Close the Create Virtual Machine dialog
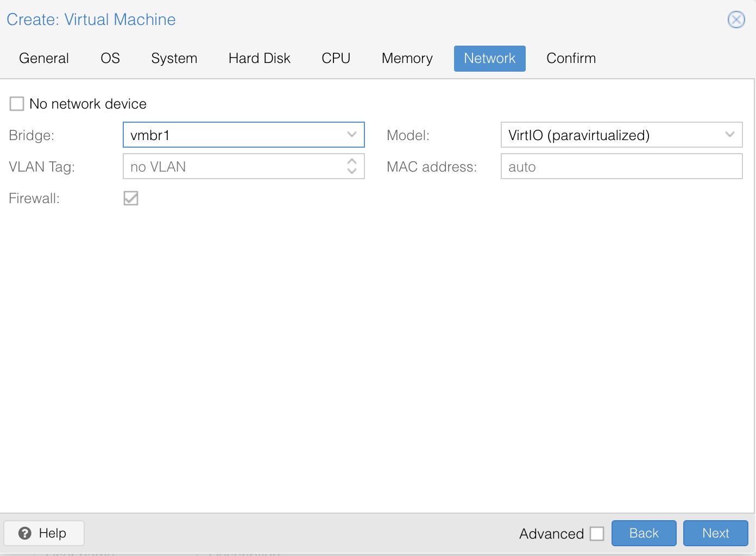Image resolution: width=756 pixels, height=556 pixels. (x=736, y=20)
